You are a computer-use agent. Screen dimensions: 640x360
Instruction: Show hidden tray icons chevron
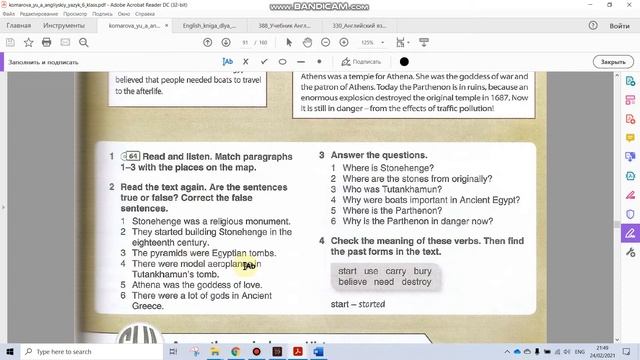(507, 352)
